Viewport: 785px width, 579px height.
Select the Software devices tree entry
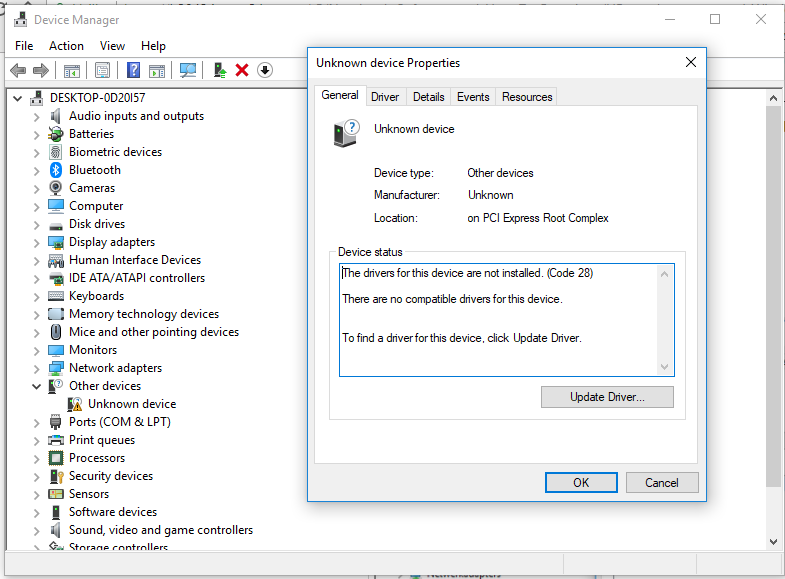coord(113,512)
